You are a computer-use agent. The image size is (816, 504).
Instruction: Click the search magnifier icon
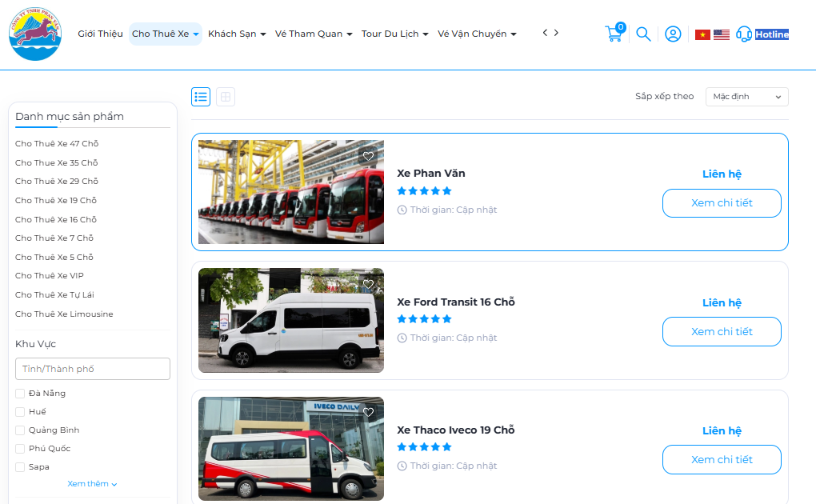tap(644, 34)
